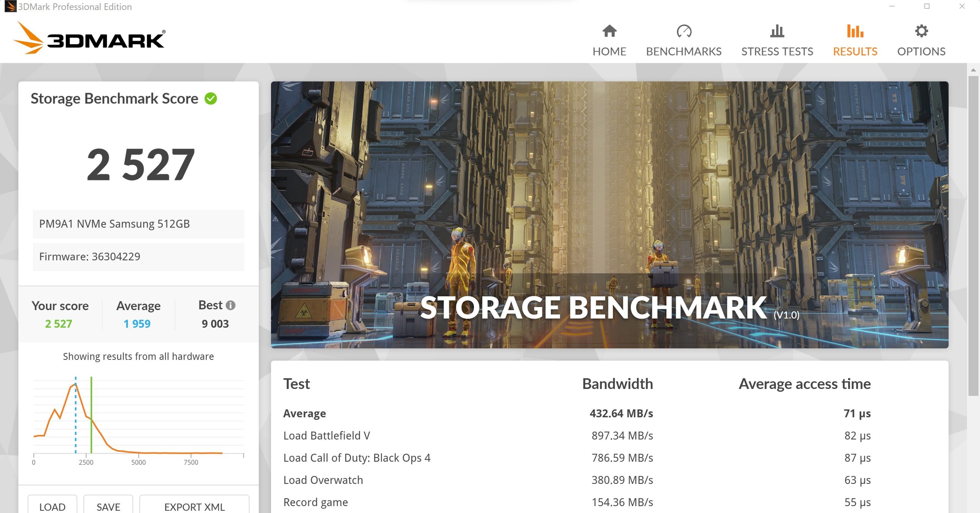Minimize the 3DMark window
Viewport: 980px width, 513px height.
892,6
